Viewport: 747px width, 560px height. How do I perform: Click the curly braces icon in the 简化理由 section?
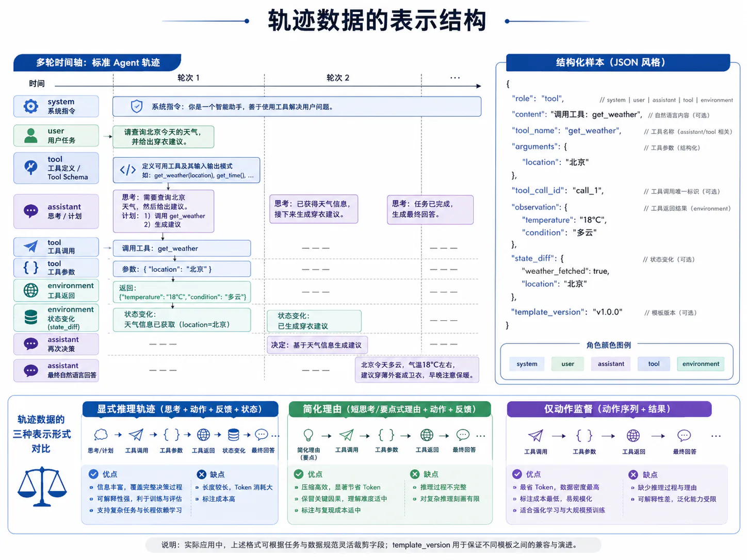[x=386, y=435]
